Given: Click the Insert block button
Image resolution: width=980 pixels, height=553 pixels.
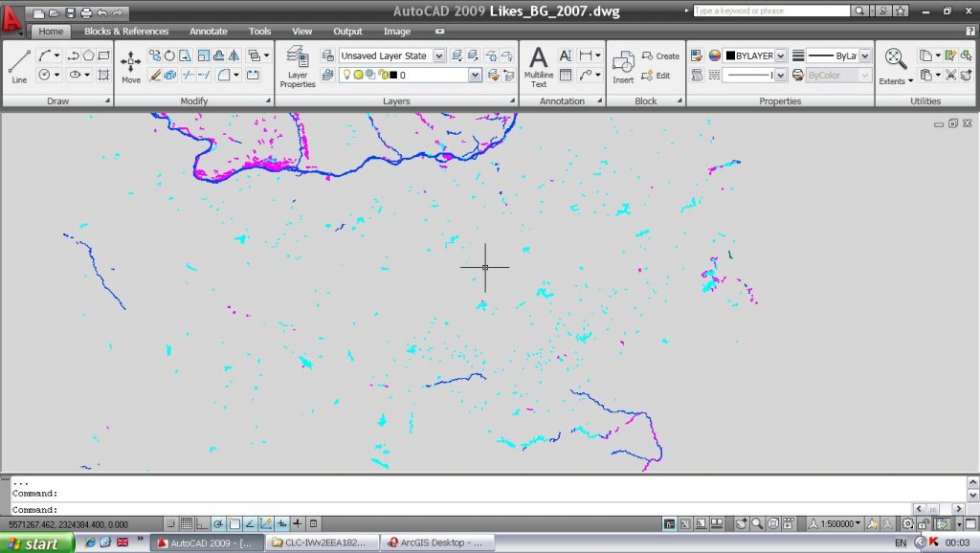Looking at the screenshot, I should tap(623, 68).
